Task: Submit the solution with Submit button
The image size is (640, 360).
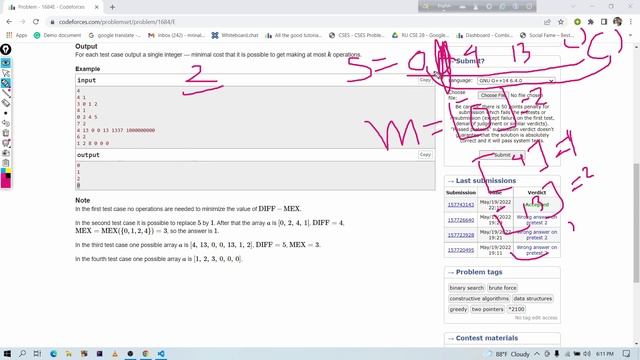Action: (502, 155)
